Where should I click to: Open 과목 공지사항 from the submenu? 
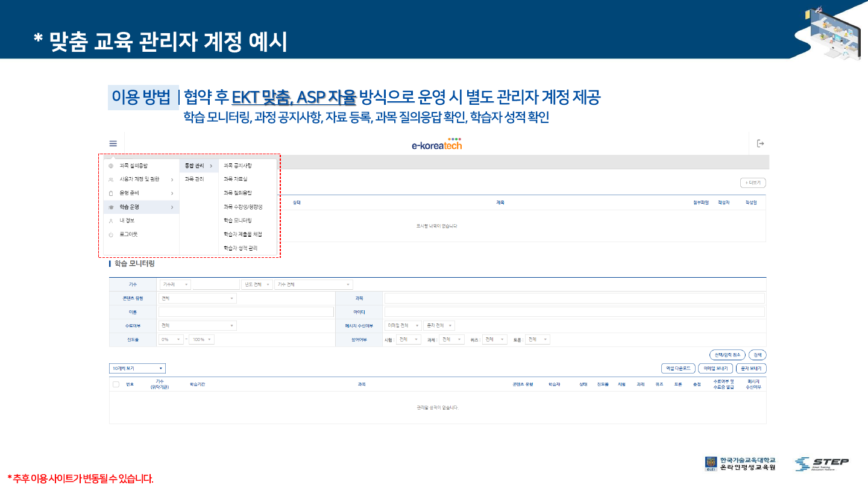click(x=237, y=166)
